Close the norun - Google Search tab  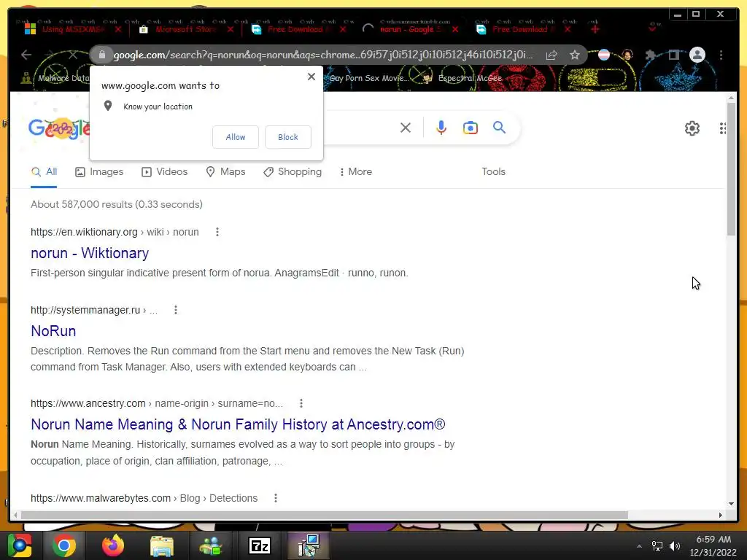point(455,29)
